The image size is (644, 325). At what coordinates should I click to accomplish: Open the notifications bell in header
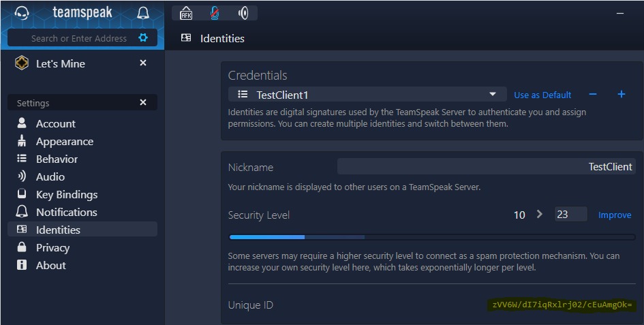tap(143, 13)
